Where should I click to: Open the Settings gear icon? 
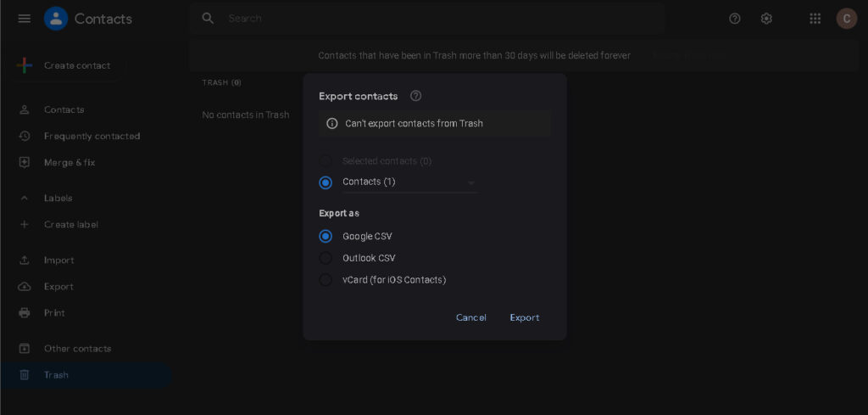766,19
